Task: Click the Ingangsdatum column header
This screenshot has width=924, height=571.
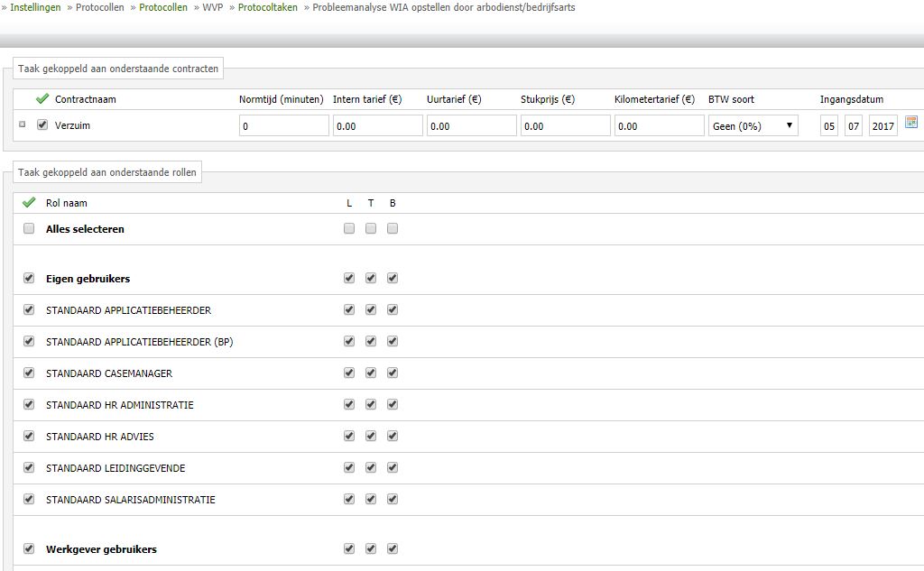Action: 852,99
